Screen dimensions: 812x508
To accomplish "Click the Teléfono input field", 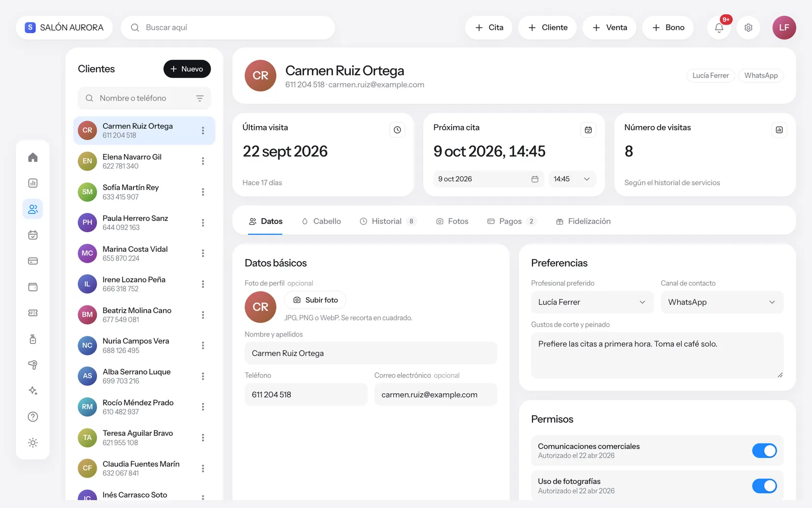I will [x=306, y=395].
